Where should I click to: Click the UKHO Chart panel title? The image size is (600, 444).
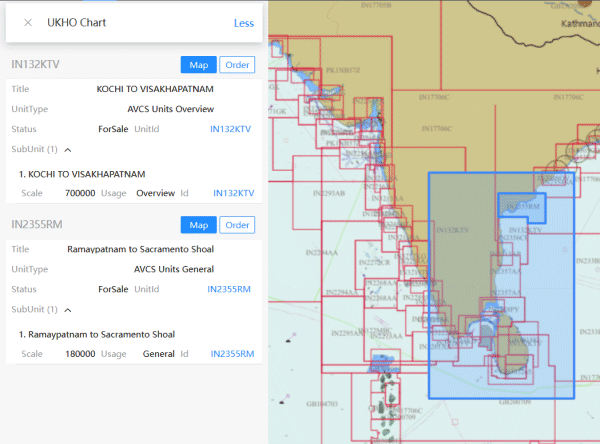(x=76, y=22)
